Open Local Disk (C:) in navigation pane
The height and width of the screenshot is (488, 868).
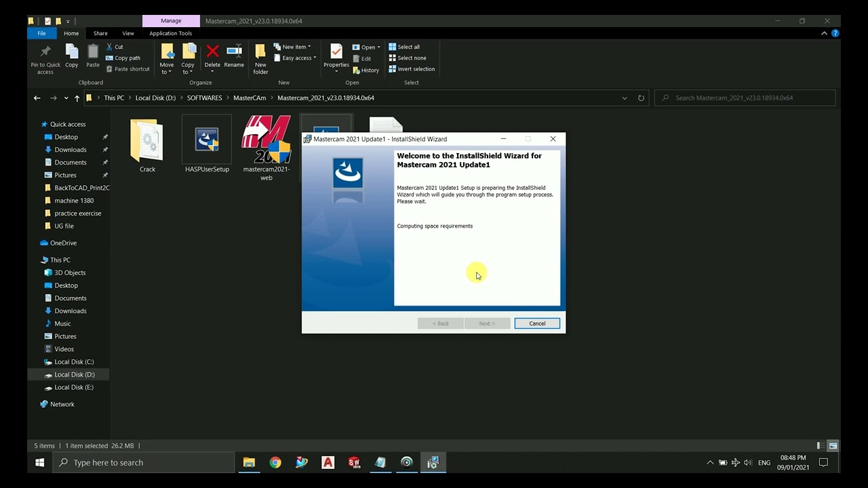click(x=74, y=362)
